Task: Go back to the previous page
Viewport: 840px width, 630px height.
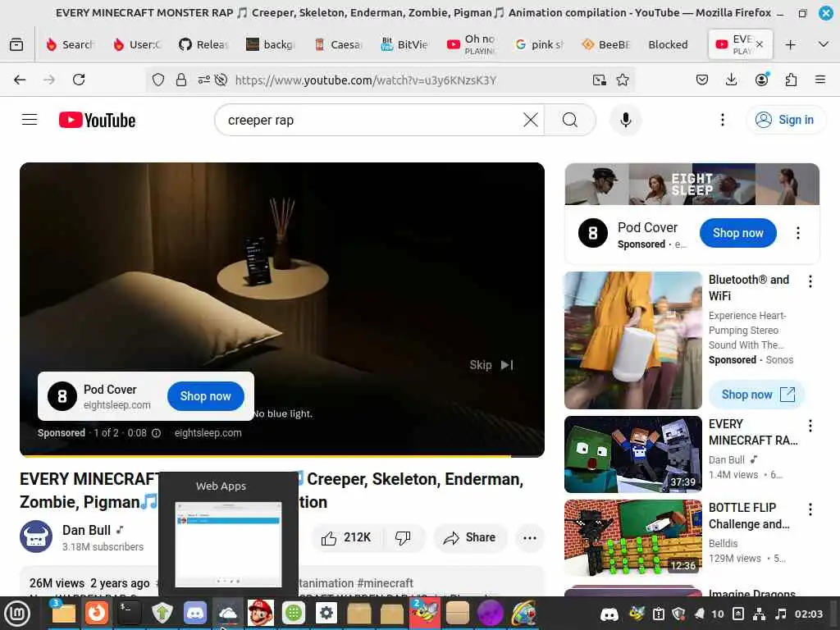Action: pyautogui.click(x=20, y=80)
